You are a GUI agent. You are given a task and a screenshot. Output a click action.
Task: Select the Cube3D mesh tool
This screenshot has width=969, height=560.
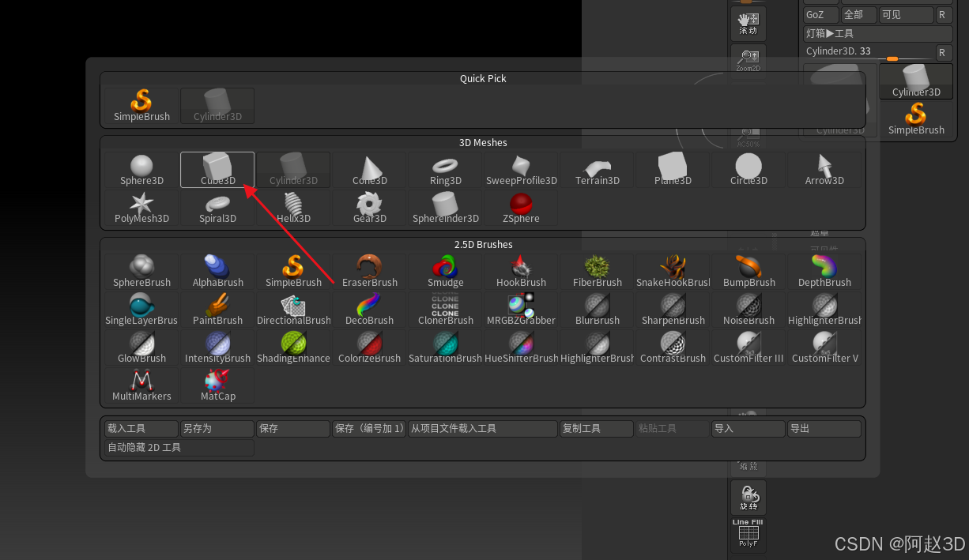click(217, 170)
